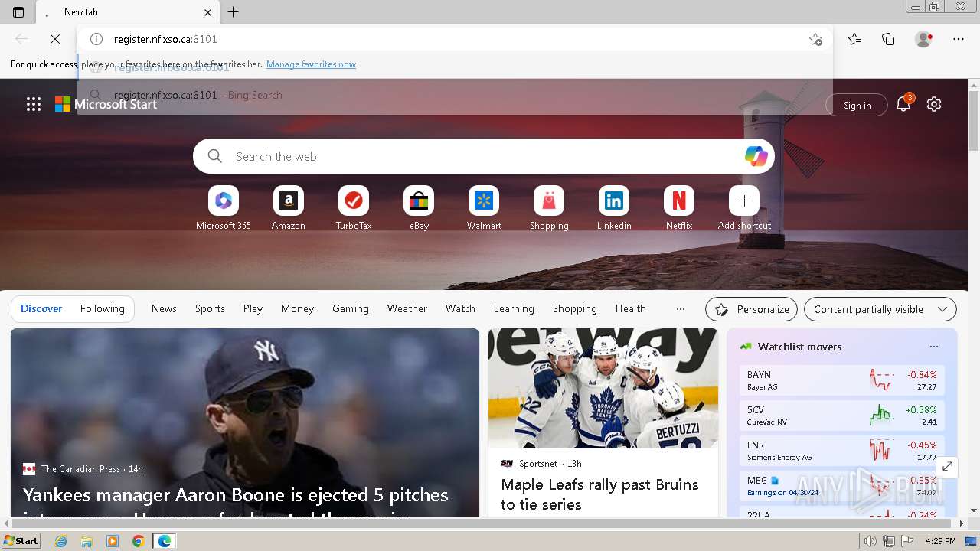Image resolution: width=980 pixels, height=551 pixels.
Task: Launch Copilot from the search box
Action: 756,156
